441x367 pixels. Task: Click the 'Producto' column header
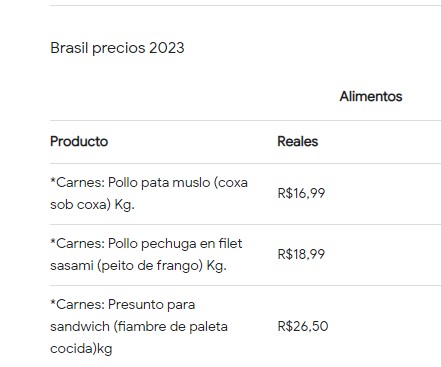79,141
